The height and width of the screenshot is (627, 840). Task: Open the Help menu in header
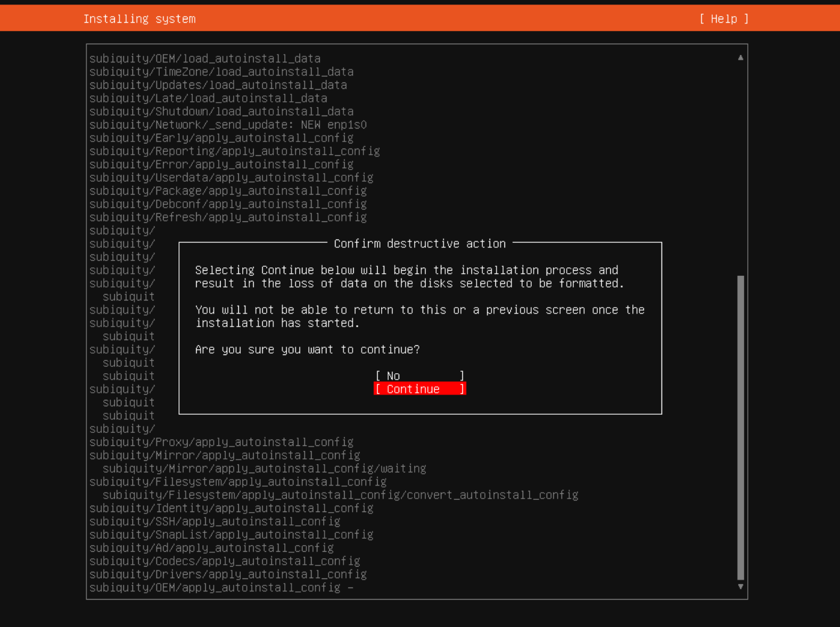[724, 19]
